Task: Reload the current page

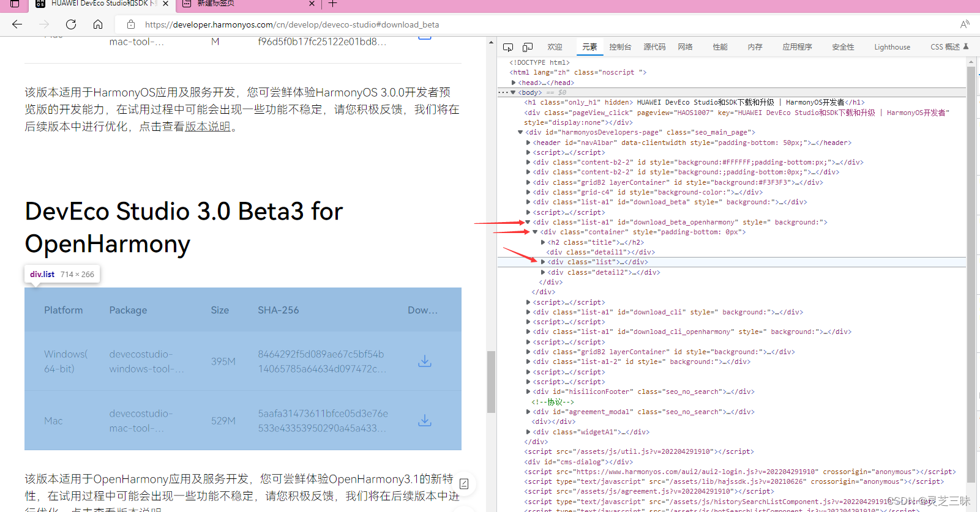Action: pos(71,24)
